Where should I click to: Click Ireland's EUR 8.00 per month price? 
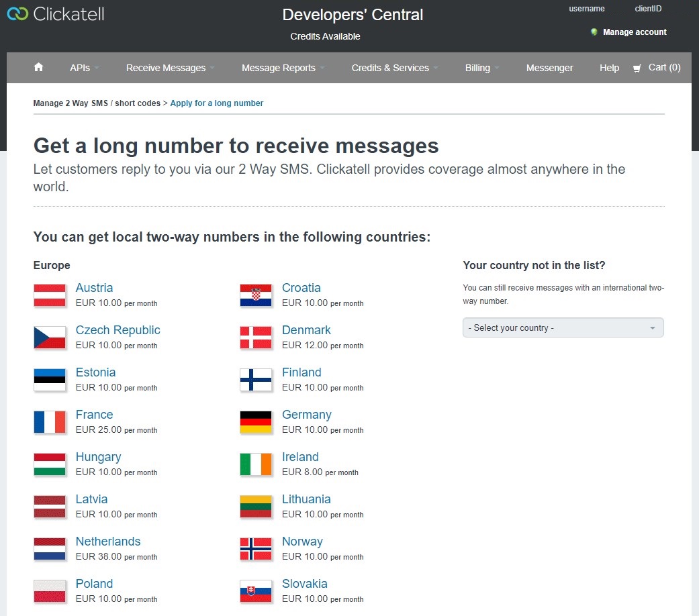point(320,472)
